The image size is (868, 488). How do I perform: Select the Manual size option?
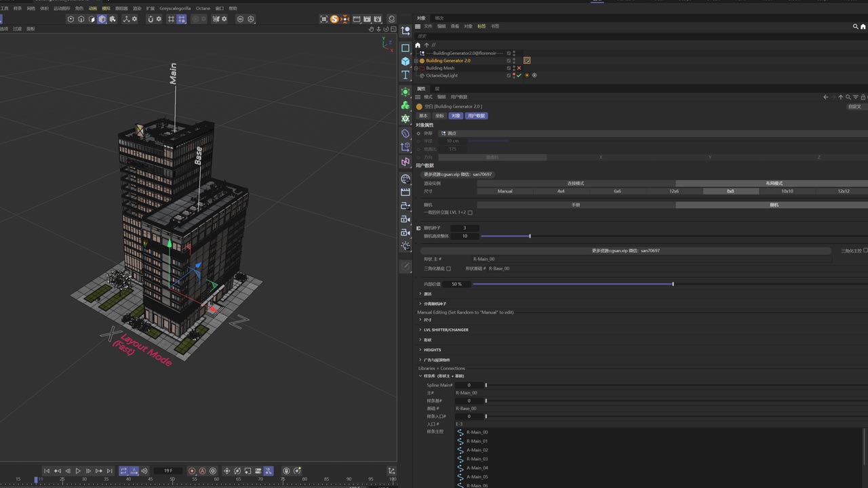[x=505, y=191]
